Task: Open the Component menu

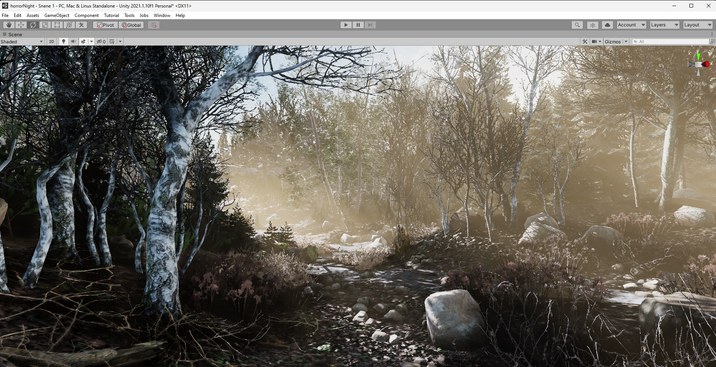Action: [x=86, y=16]
